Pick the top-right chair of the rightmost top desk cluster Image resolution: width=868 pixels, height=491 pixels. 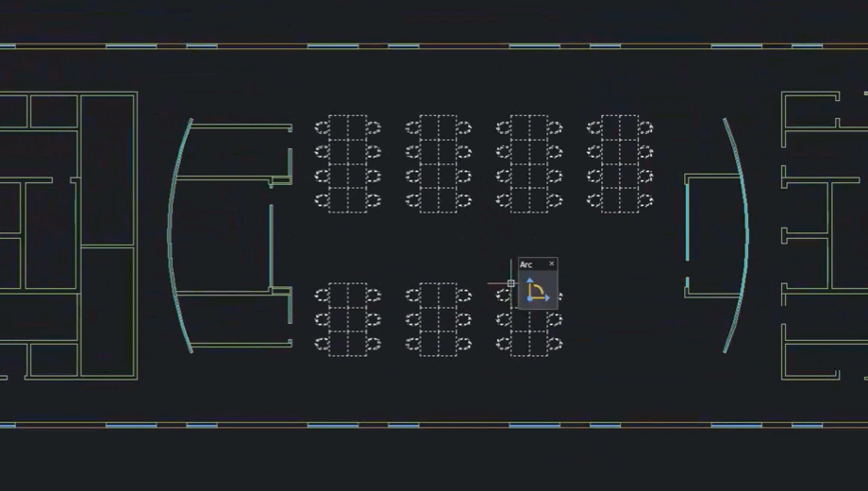[x=645, y=127]
